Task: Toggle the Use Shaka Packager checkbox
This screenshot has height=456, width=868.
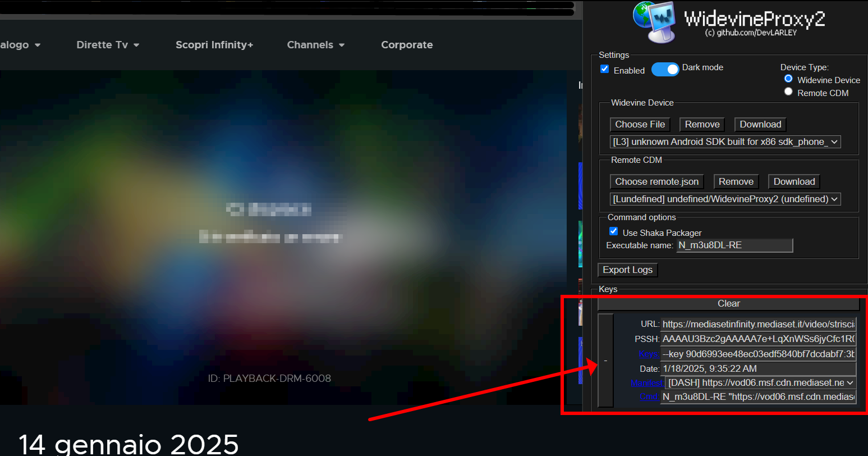Action: click(x=614, y=231)
